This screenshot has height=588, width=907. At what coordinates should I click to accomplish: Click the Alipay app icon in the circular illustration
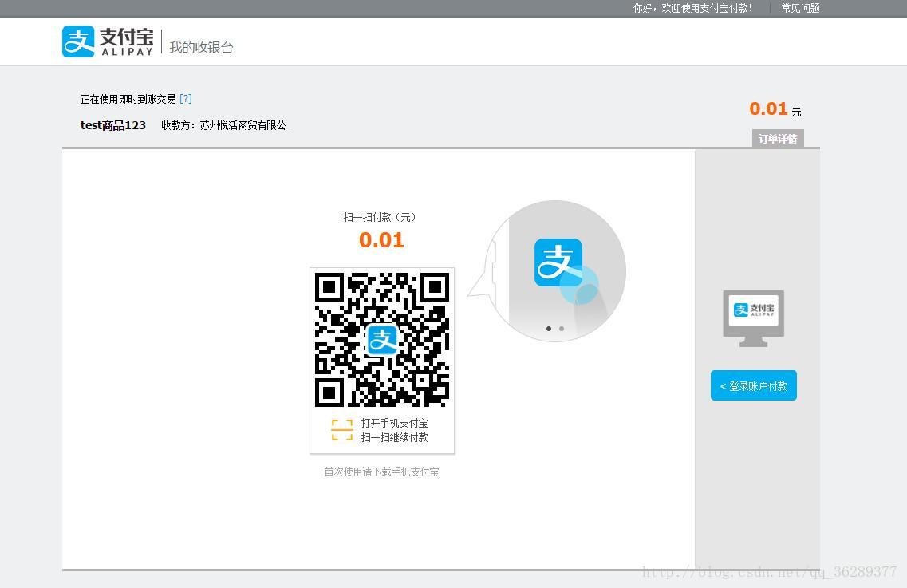coord(558,262)
